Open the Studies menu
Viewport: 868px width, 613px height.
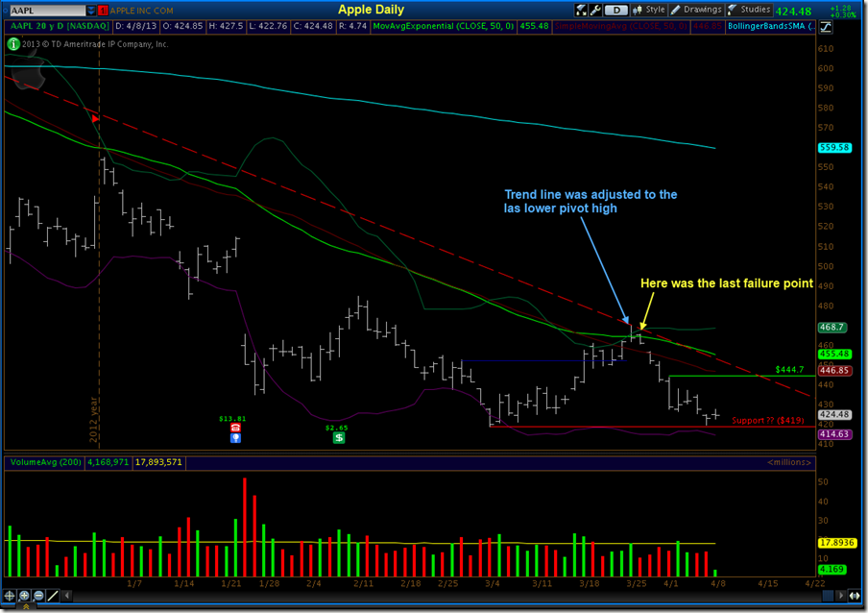(748, 10)
